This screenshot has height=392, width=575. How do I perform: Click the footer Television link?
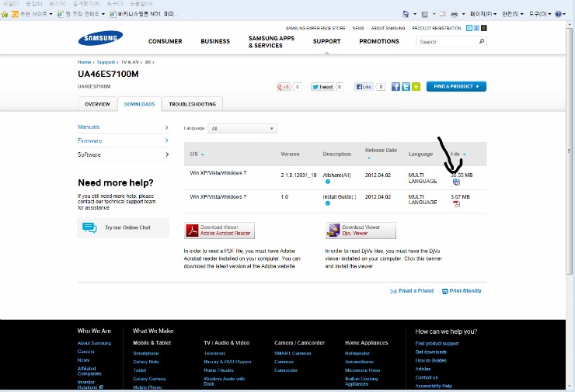(x=214, y=353)
